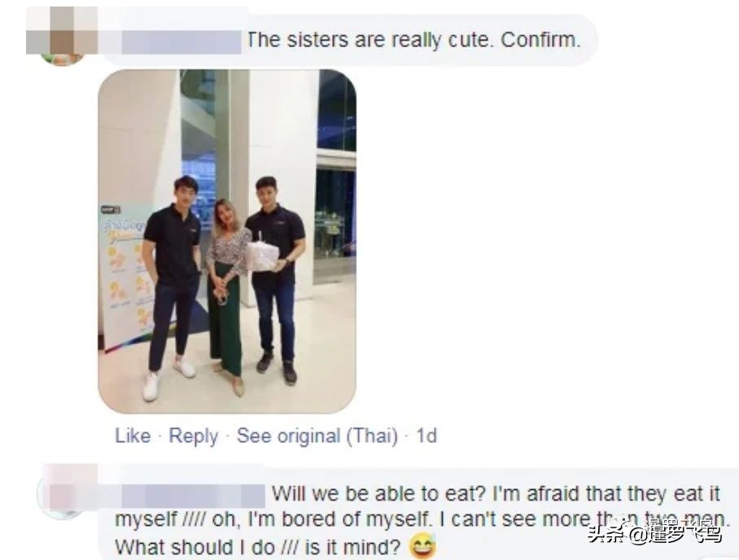Click the 头条 watermark handle text
739x560 pixels.
pyautogui.click(x=654, y=534)
